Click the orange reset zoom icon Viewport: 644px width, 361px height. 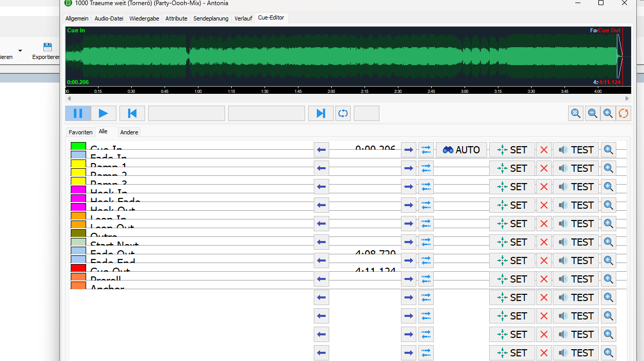[x=623, y=113]
